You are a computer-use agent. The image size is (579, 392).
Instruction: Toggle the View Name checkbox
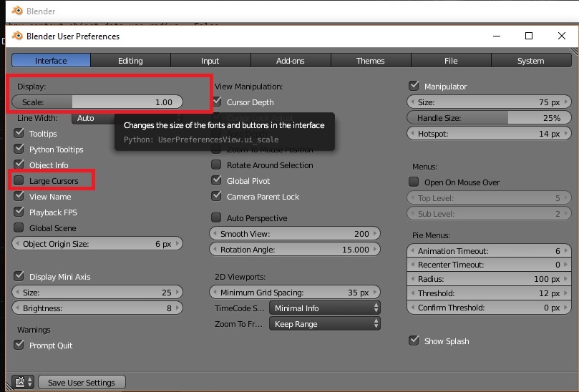(x=19, y=196)
